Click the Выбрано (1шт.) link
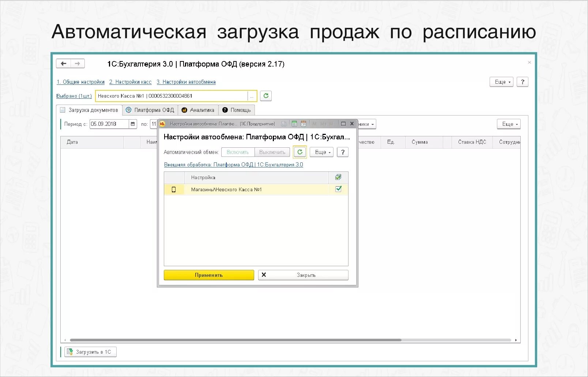 pyautogui.click(x=74, y=96)
